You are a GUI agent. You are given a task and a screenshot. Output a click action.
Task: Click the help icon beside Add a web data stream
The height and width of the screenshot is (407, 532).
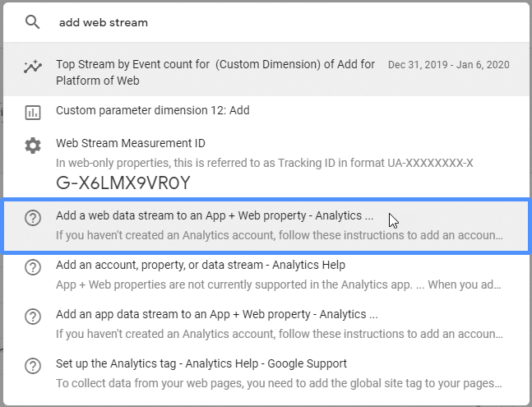pyautogui.click(x=33, y=218)
